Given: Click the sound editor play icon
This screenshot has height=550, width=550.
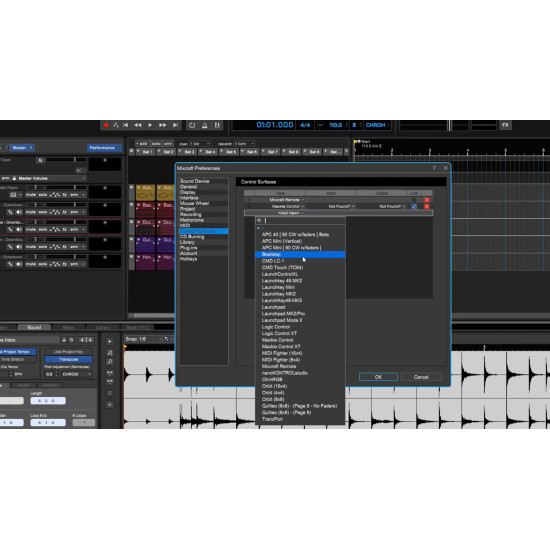Looking at the screenshot, I should 109,342.
